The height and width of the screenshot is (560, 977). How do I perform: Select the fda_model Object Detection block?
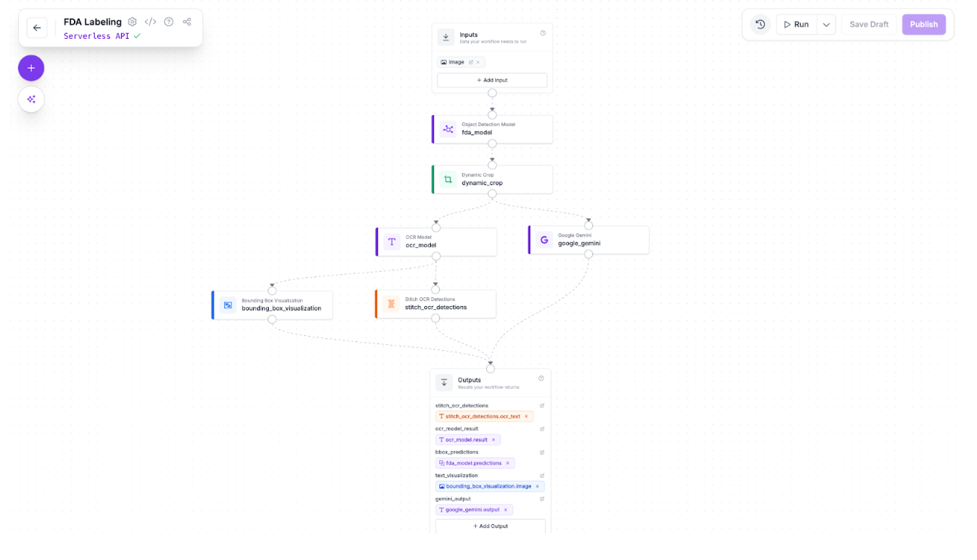tap(492, 129)
